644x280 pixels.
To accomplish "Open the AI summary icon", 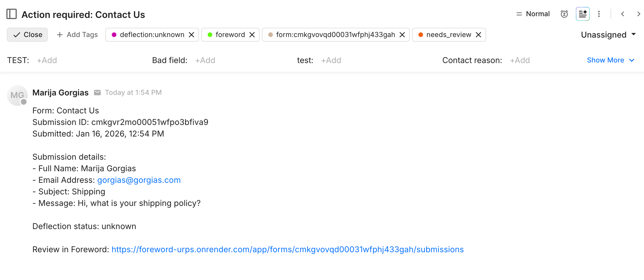I will [x=582, y=14].
